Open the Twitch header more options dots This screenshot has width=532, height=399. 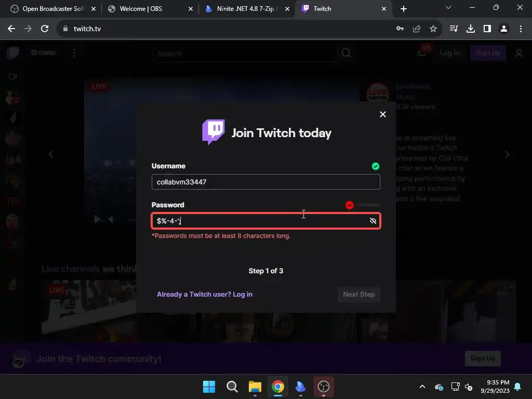pyautogui.click(x=74, y=53)
